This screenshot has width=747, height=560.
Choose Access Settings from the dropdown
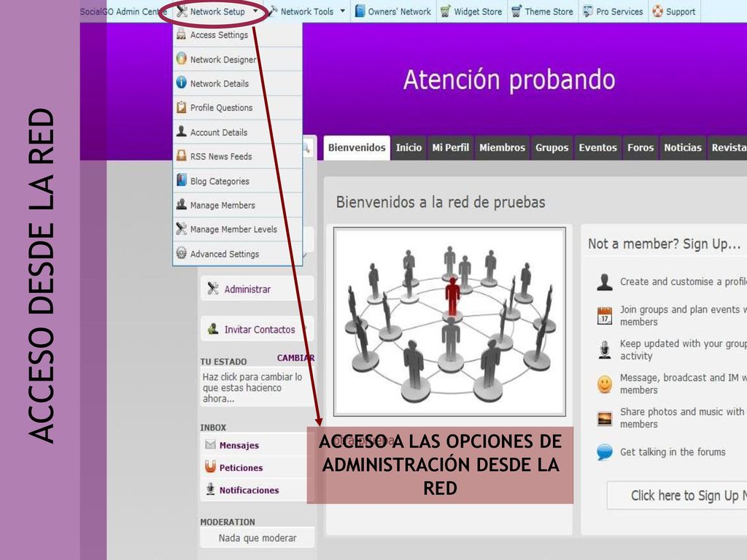pyautogui.click(x=238, y=35)
